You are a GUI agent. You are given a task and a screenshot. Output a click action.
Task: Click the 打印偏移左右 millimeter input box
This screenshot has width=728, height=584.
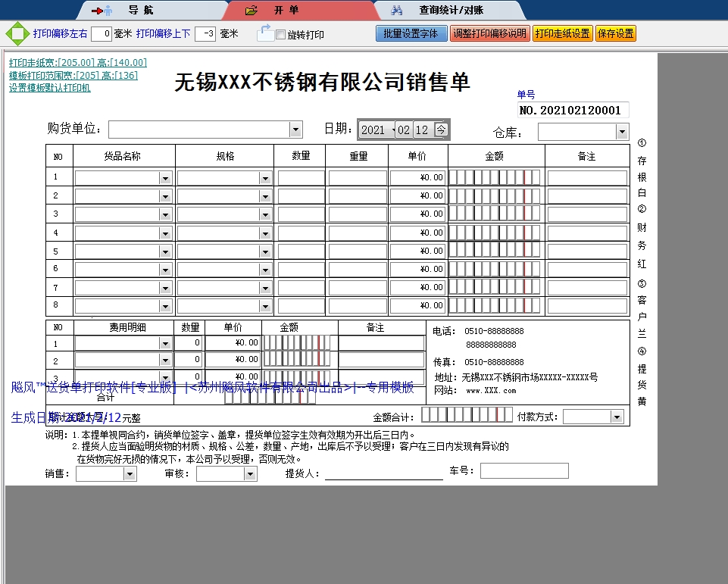coord(101,34)
